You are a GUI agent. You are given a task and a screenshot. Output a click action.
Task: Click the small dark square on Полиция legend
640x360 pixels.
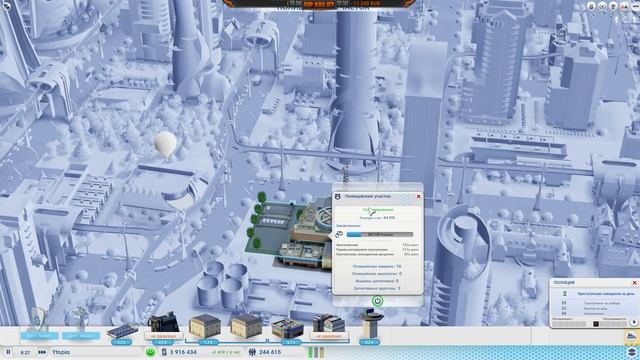point(596,323)
